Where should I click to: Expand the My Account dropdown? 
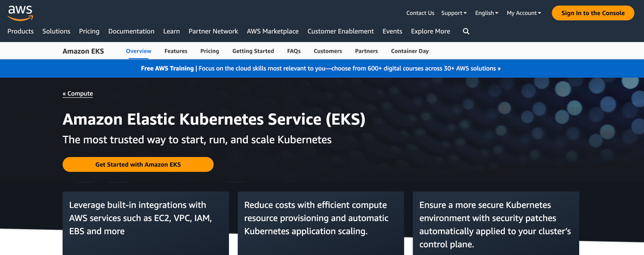(523, 13)
